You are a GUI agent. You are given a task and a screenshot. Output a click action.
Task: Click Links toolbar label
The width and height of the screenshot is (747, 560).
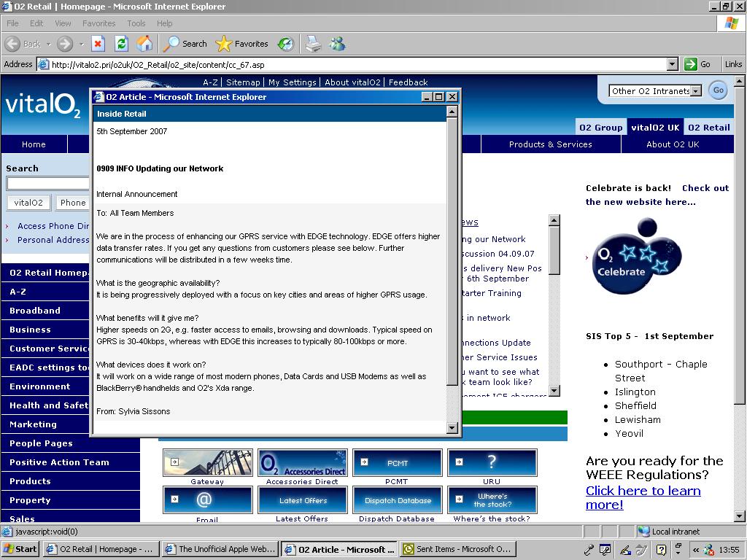(733, 64)
